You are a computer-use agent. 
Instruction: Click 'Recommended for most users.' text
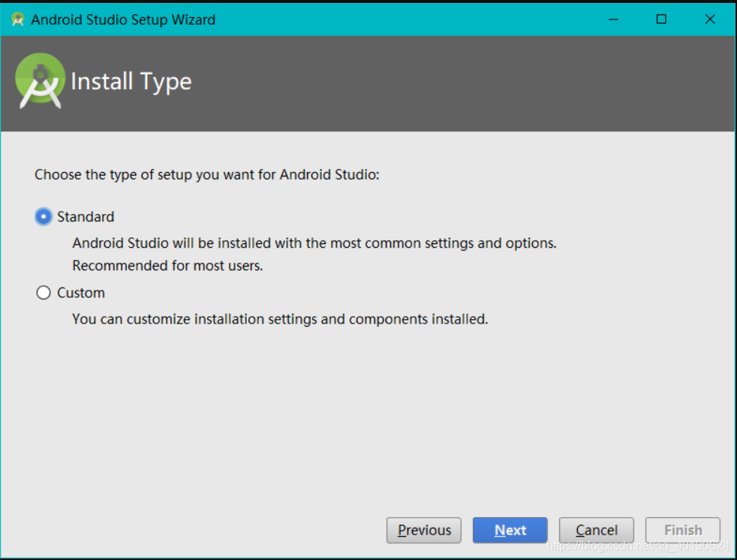pyautogui.click(x=167, y=266)
